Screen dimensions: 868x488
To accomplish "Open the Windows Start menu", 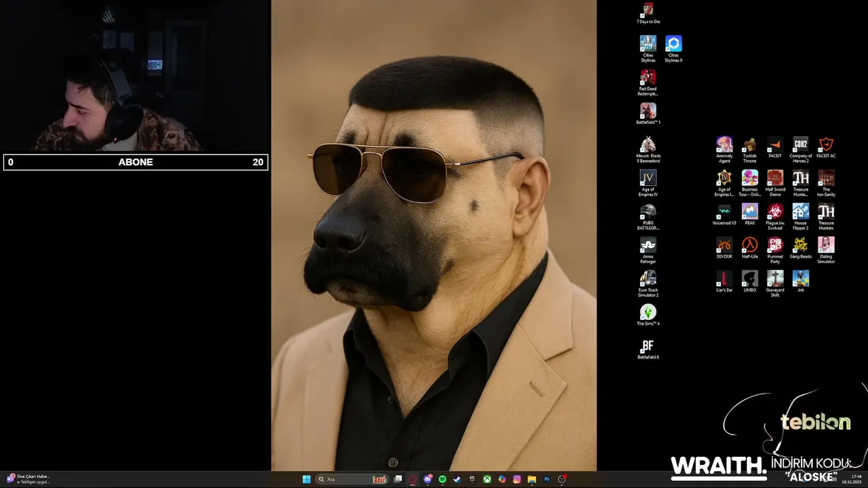I will (x=306, y=479).
